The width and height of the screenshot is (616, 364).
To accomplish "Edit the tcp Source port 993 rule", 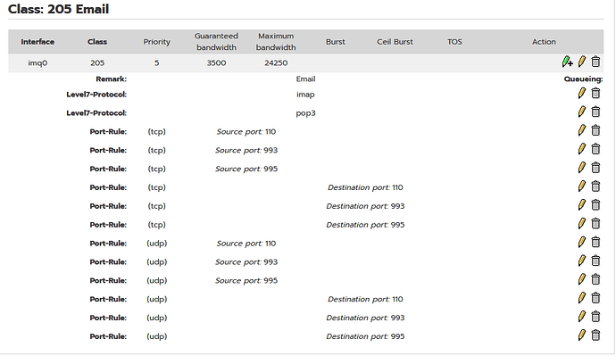I will click(x=582, y=149).
